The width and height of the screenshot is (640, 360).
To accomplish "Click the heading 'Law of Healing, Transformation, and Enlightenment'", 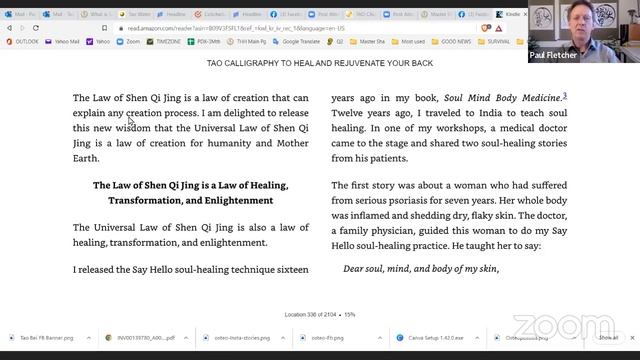I will 191,193.
